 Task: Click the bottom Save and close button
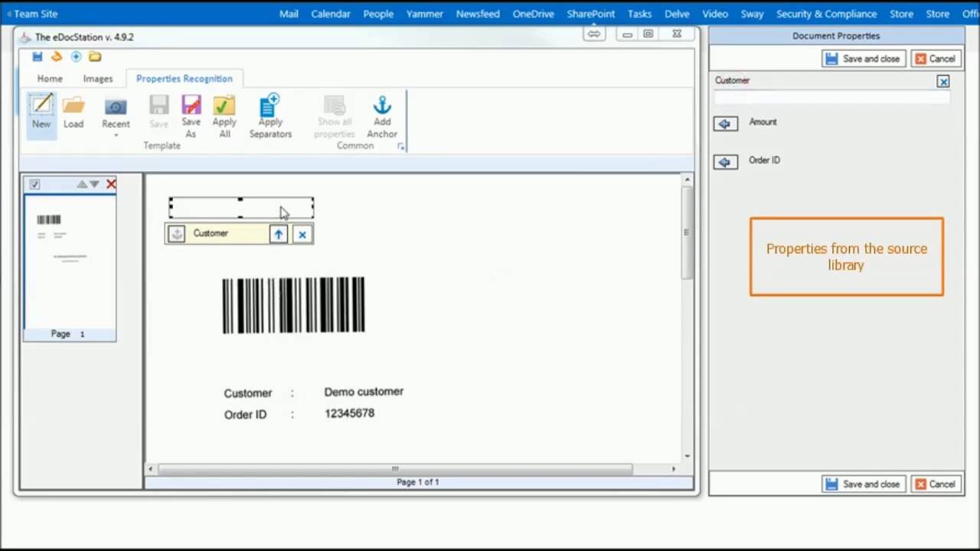click(x=864, y=484)
